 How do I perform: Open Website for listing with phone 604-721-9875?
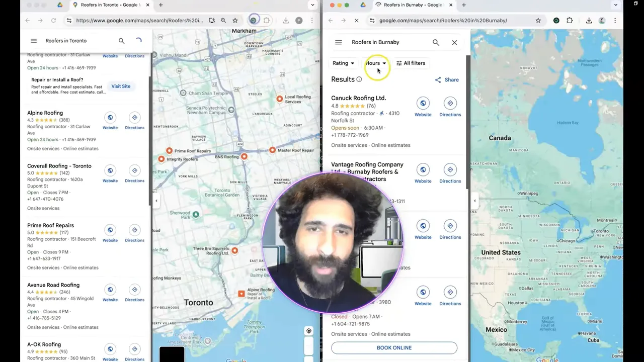(423, 292)
